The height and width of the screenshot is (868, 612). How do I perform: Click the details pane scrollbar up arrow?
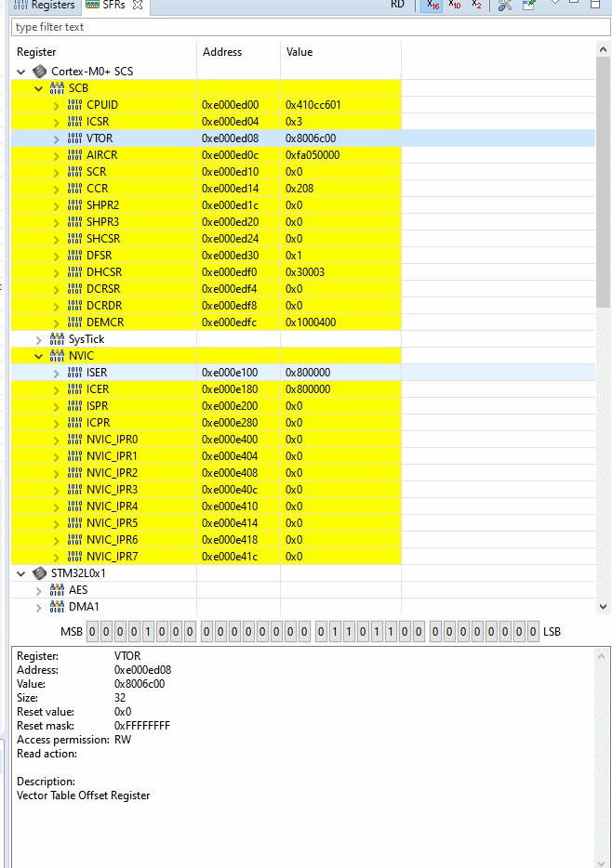pos(602,656)
